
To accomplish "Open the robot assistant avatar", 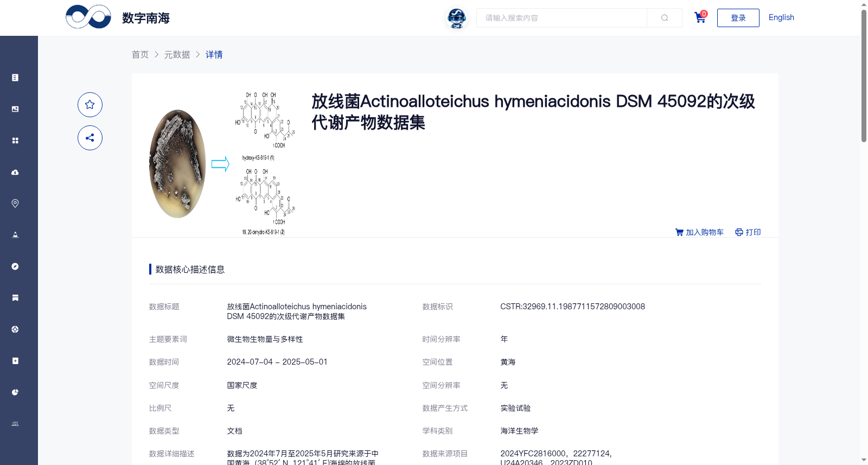I will (x=457, y=18).
